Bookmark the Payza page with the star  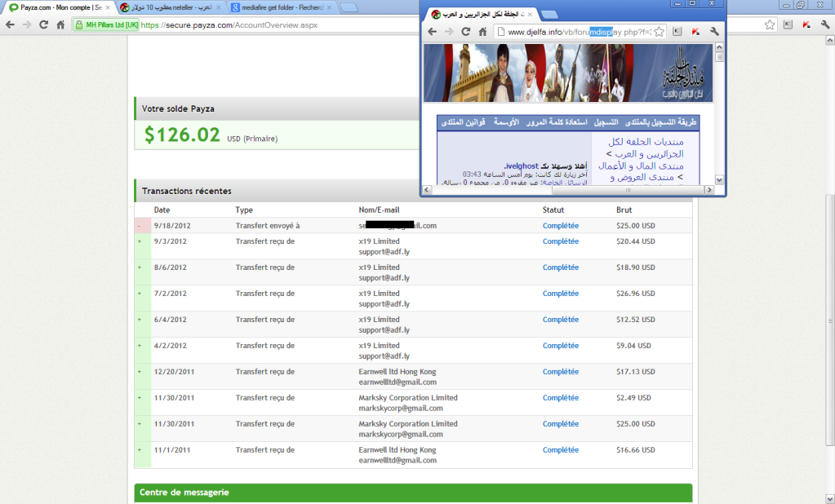(770, 24)
